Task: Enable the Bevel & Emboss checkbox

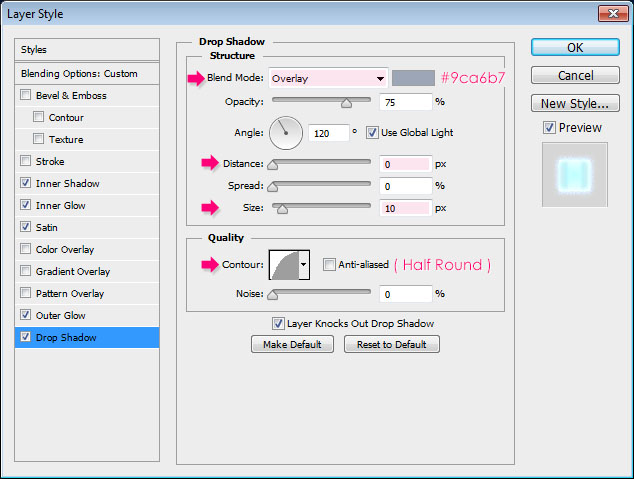Action: (25, 96)
